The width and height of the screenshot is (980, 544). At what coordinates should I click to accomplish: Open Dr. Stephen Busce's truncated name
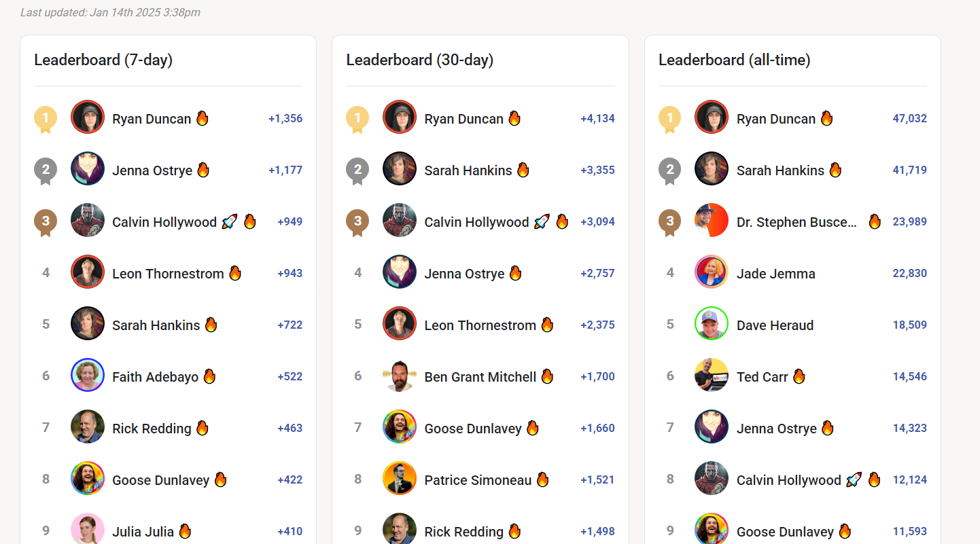pos(797,221)
